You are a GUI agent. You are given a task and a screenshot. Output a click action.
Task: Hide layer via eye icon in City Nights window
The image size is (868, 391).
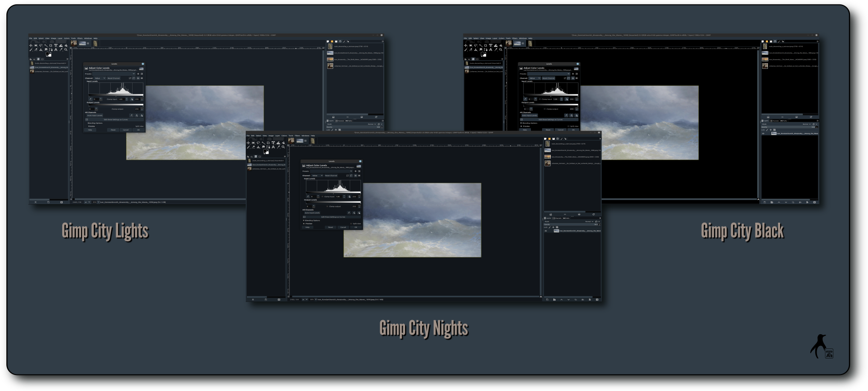point(546,231)
